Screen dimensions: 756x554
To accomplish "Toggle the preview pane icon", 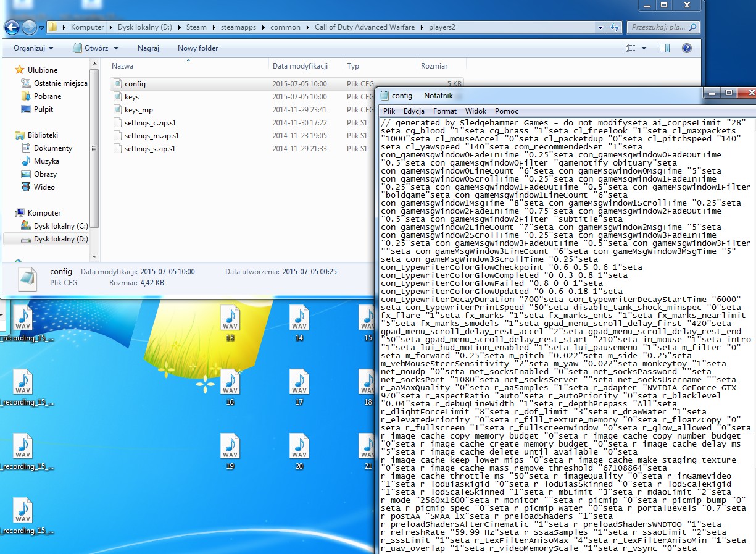I will point(665,48).
